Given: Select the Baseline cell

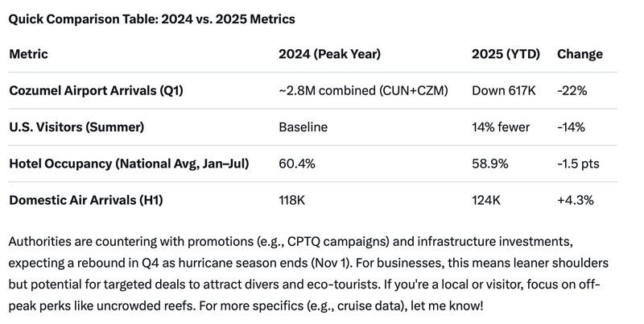Looking at the screenshot, I should pyautogui.click(x=303, y=127).
